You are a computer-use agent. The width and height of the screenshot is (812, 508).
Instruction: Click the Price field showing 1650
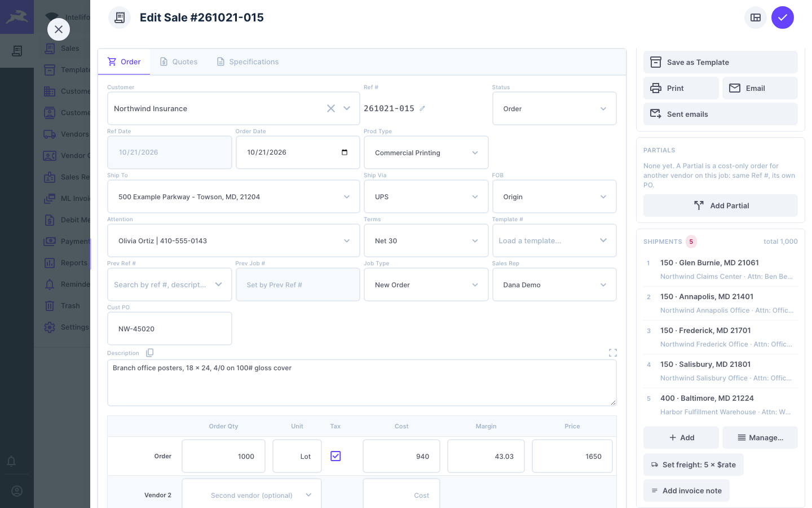click(572, 456)
